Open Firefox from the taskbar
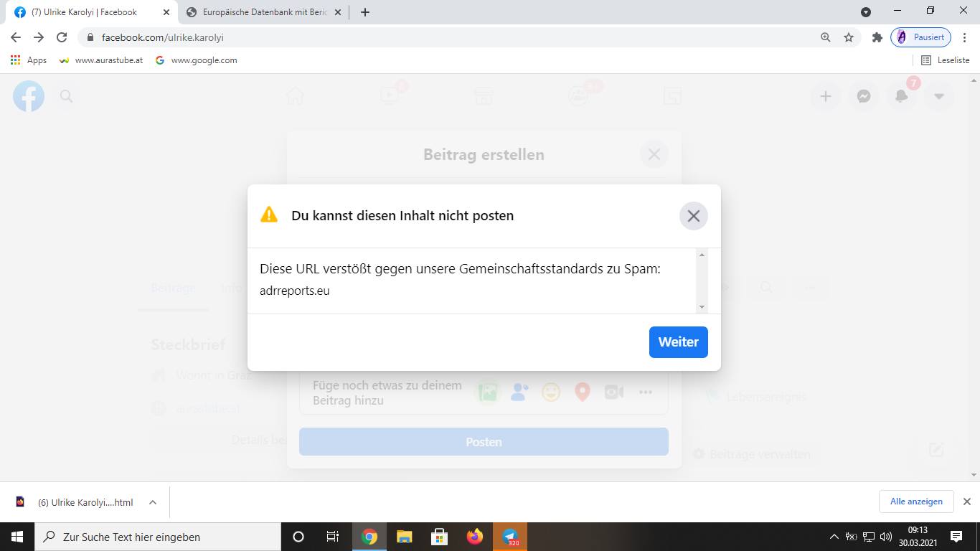Viewport: 980px width, 551px height. pyautogui.click(x=474, y=537)
